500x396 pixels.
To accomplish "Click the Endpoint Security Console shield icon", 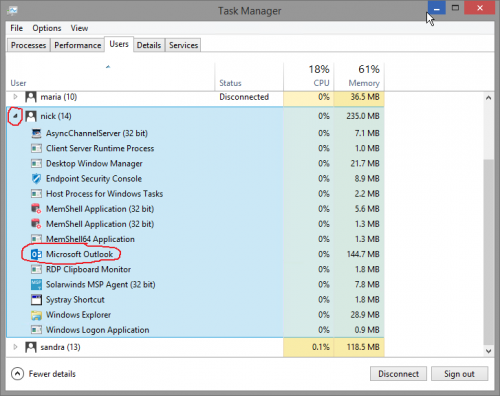I will tap(36, 179).
